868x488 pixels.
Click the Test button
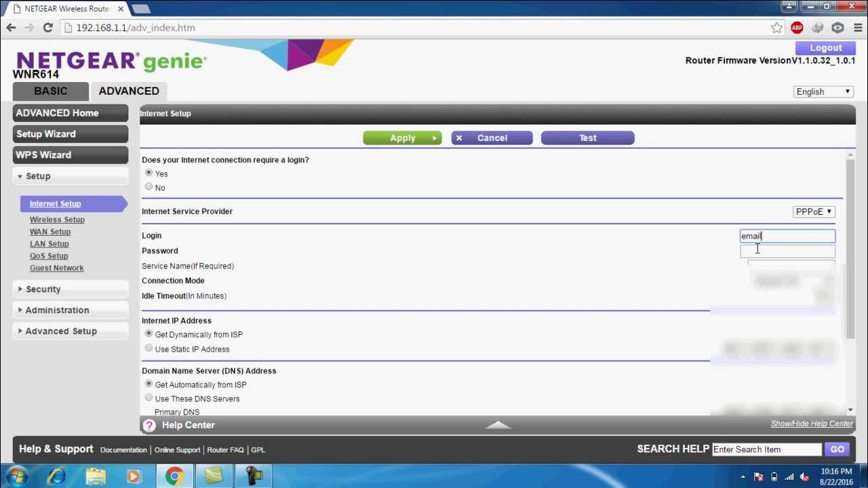587,138
